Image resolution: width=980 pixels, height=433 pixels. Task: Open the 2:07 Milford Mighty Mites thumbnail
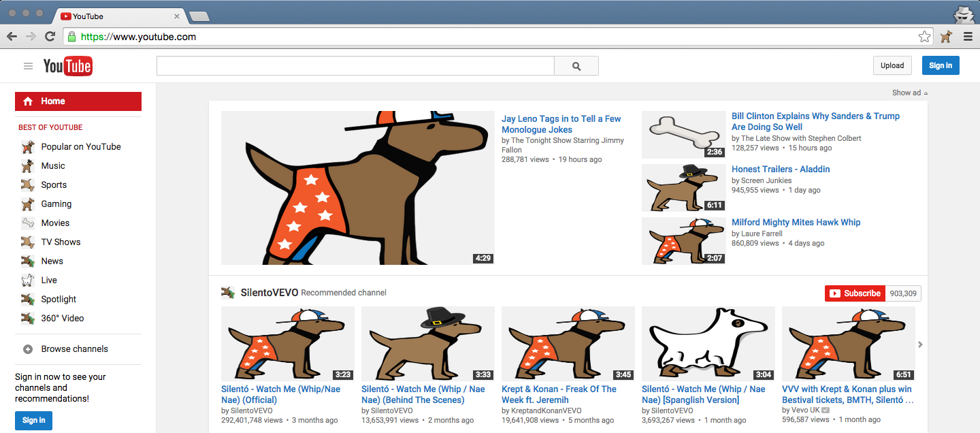click(684, 241)
